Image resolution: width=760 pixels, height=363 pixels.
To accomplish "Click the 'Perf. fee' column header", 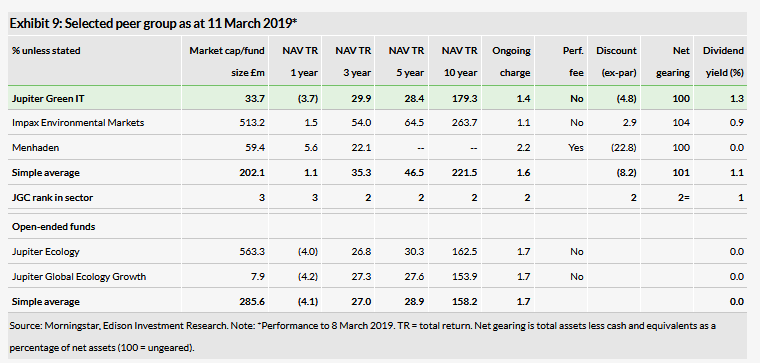I will pyautogui.click(x=573, y=62).
